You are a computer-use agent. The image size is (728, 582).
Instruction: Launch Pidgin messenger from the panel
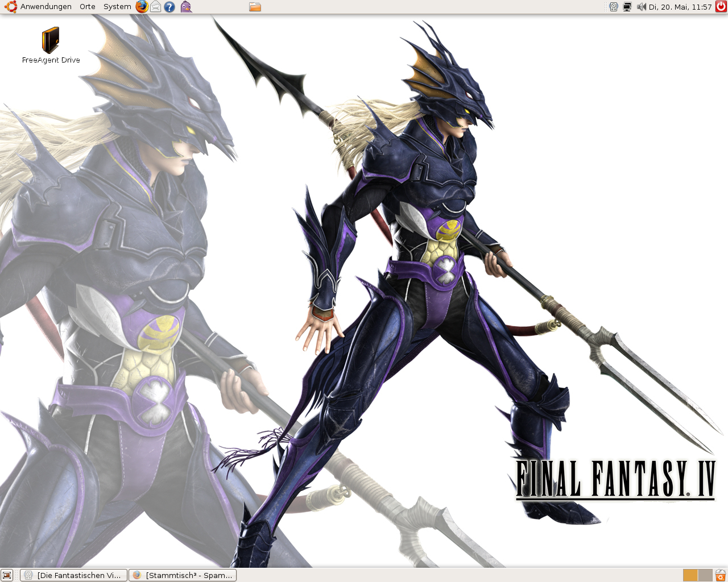(x=186, y=7)
